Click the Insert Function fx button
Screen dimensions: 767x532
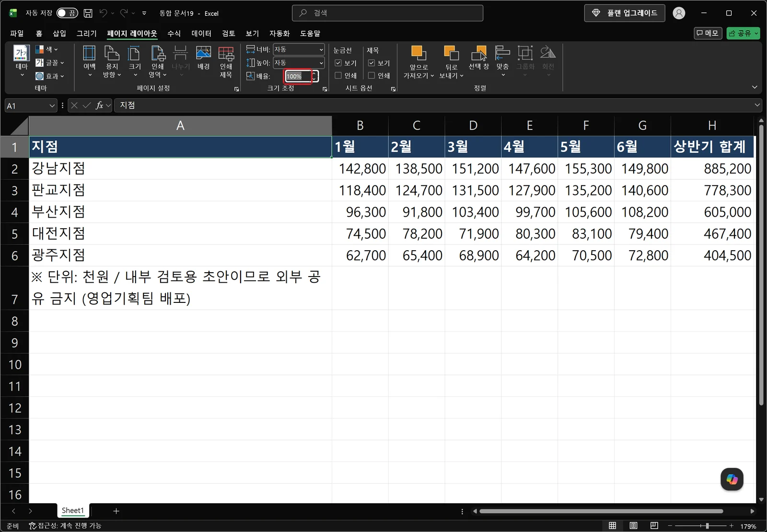tap(99, 105)
